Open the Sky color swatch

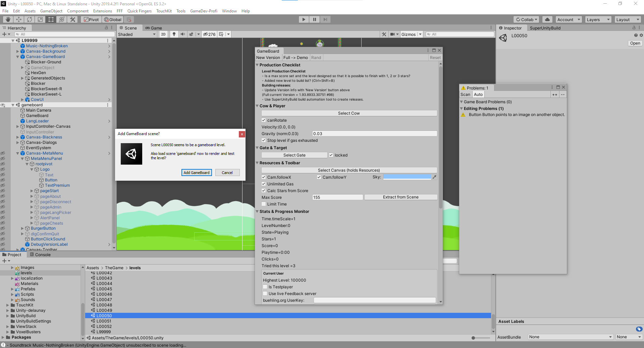(x=407, y=177)
